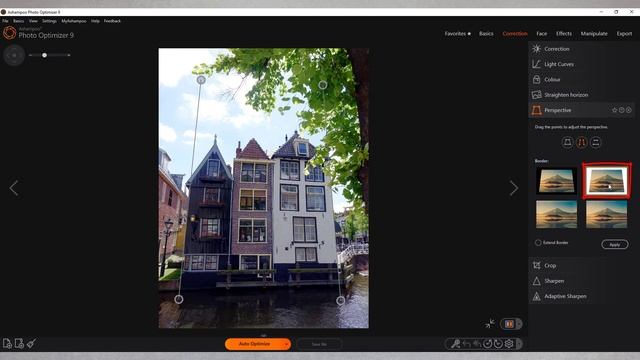Close the Perspective panel with x icon
Viewport: 640px width, 360px height.
point(629,110)
